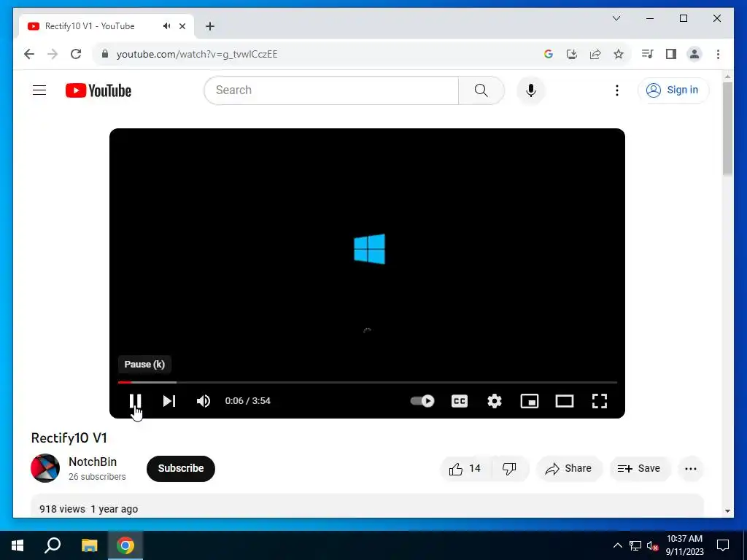Open the muted system volume icon

coord(652,545)
